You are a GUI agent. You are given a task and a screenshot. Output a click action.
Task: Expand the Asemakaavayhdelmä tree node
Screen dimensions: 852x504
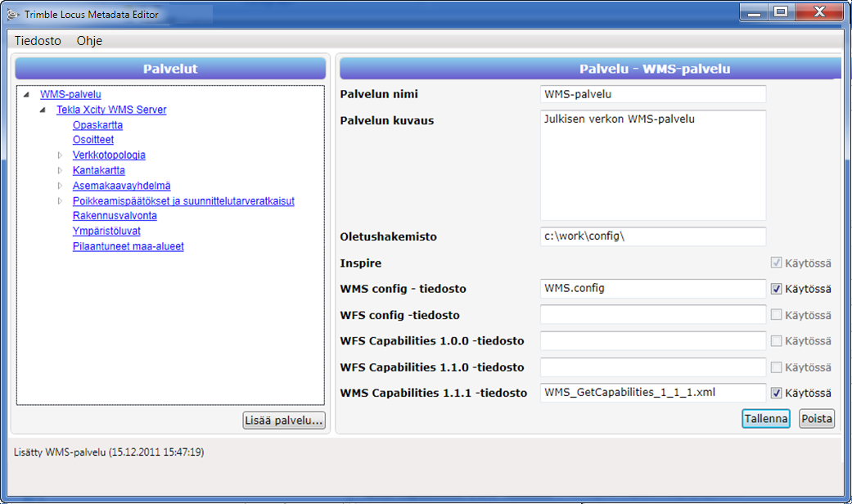[x=60, y=186]
